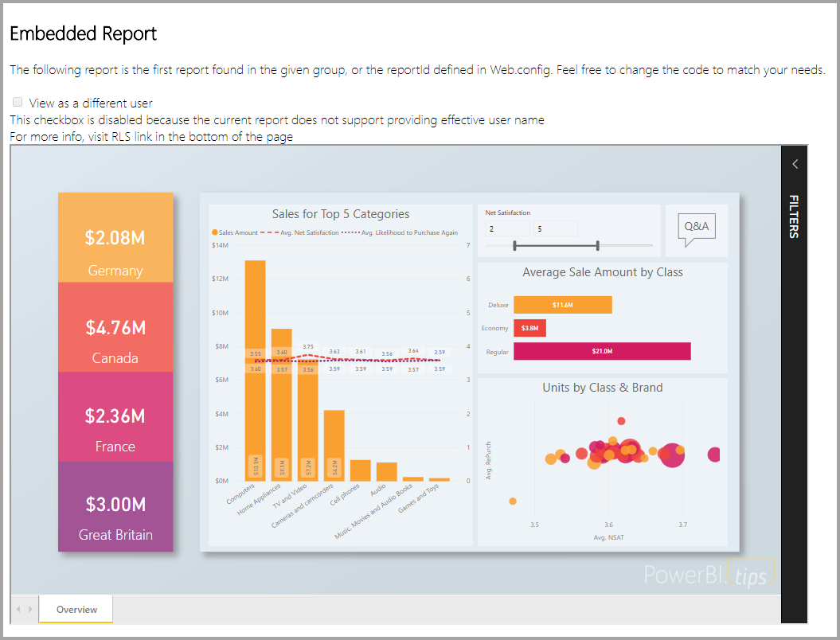
Task: Toggle the Deluxe class bar selection
Action: [563, 304]
